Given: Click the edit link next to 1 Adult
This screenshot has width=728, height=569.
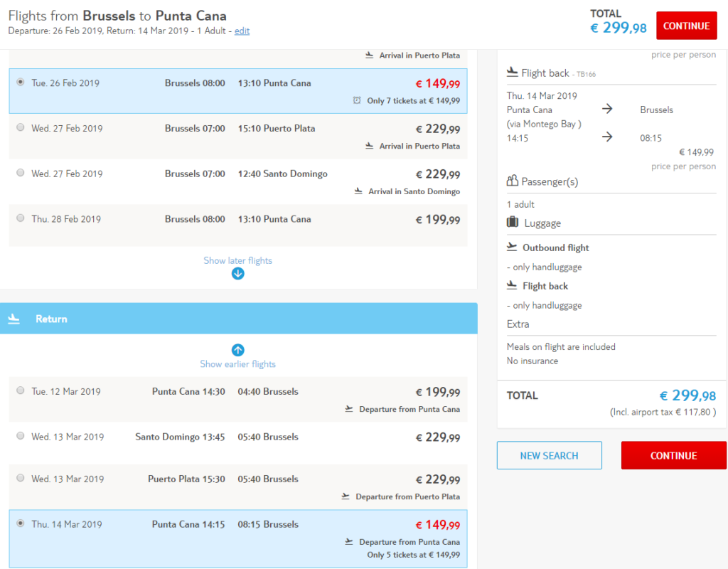Looking at the screenshot, I should (242, 31).
